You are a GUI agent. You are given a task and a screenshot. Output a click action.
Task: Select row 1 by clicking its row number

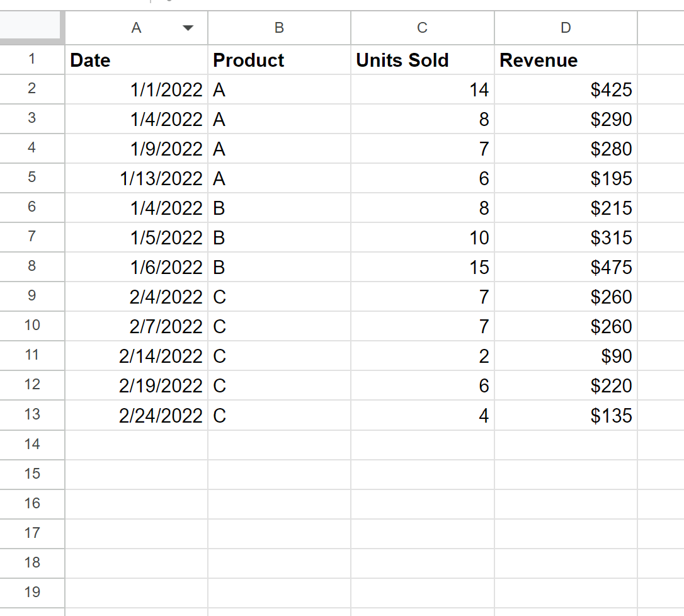click(x=31, y=60)
